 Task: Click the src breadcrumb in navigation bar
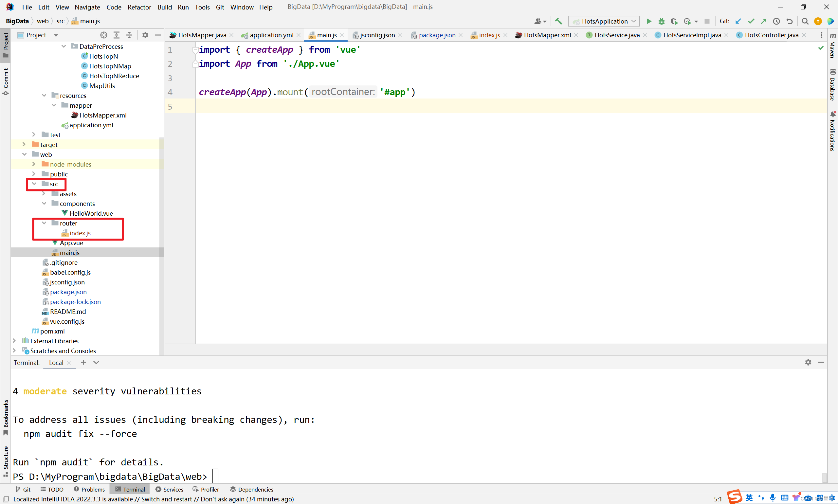(61, 21)
